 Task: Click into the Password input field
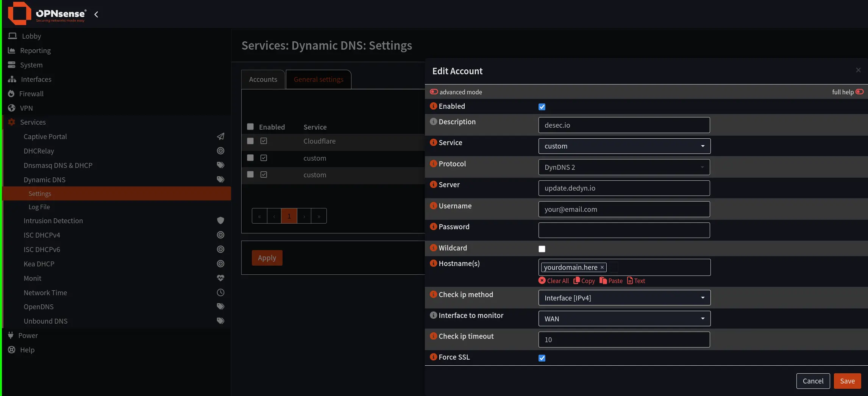pyautogui.click(x=624, y=230)
